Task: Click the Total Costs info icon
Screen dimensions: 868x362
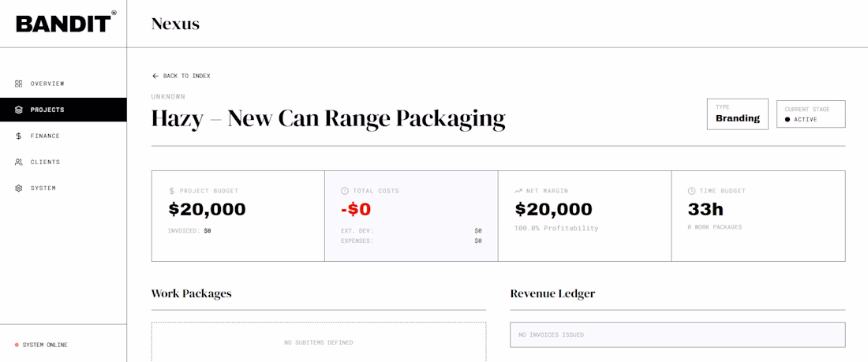Action: tap(345, 191)
